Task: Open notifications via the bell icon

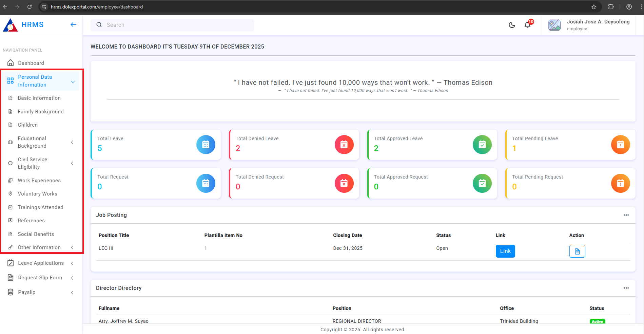Action: click(527, 25)
